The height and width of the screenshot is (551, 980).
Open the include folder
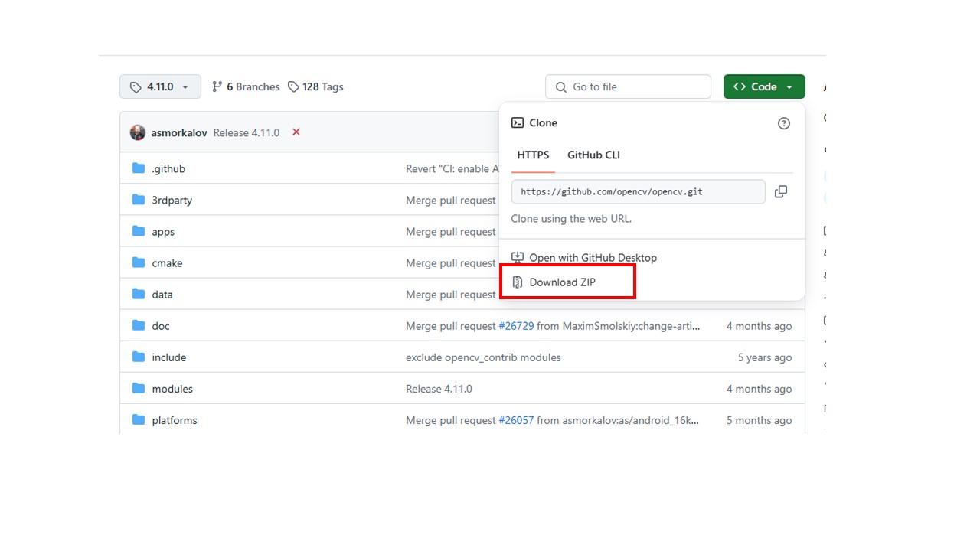tap(169, 357)
